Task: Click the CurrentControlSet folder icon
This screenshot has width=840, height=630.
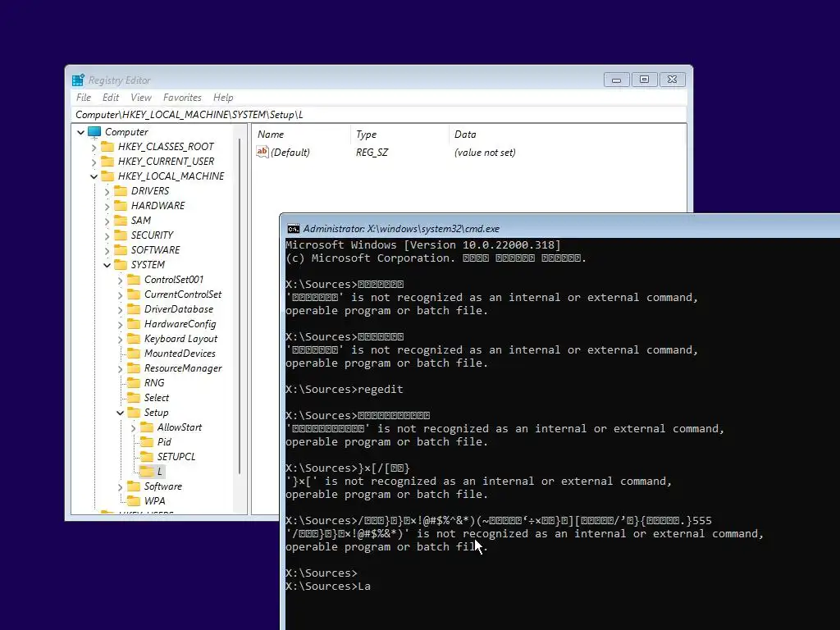Action: tap(134, 294)
